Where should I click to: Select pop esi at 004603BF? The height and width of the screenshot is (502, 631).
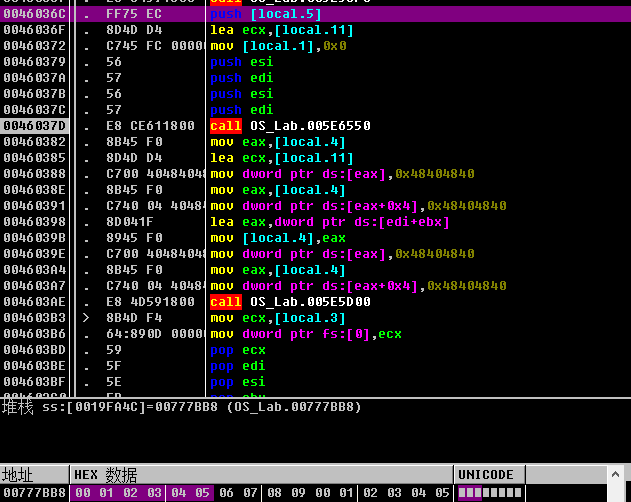[x=238, y=382]
